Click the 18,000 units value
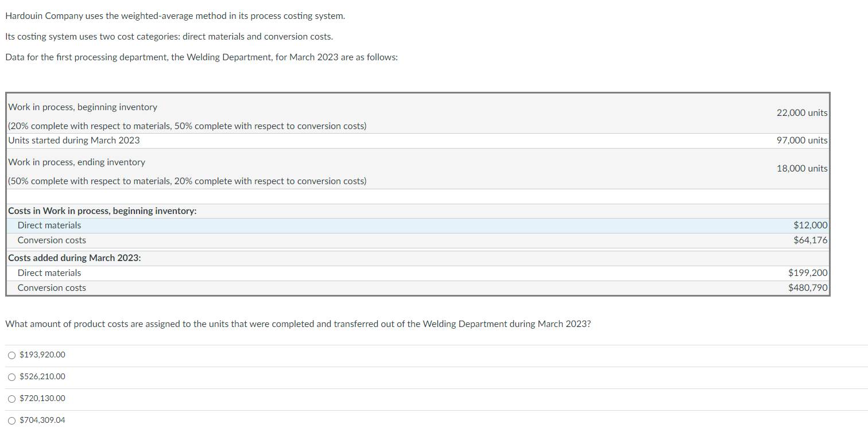Image resolution: width=868 pixels, height=432 pixels. 802,168
